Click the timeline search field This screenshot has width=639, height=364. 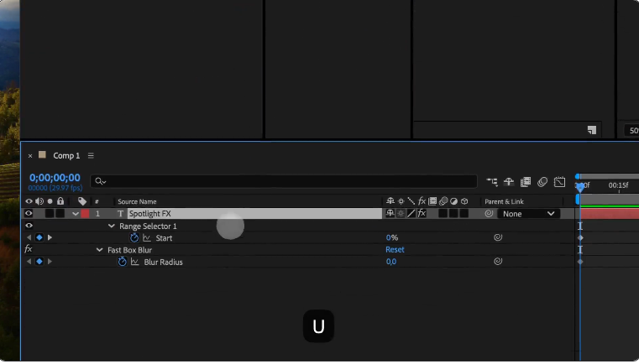pos(284,182)
